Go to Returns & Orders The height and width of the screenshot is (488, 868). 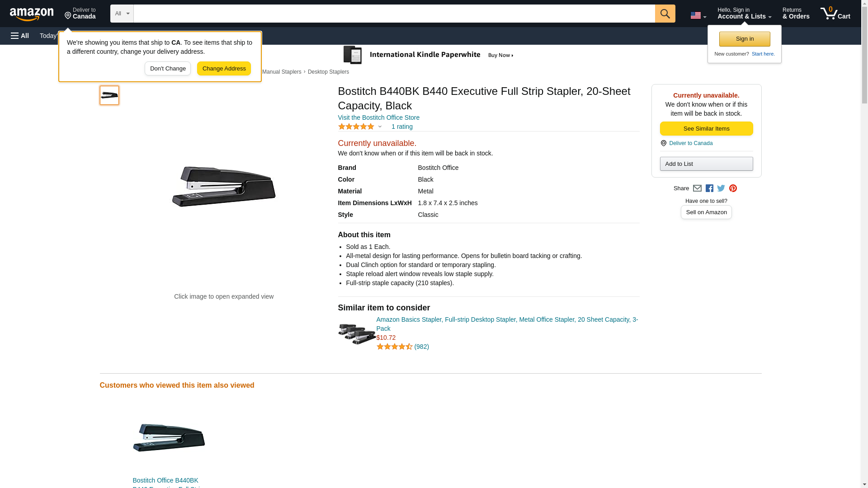(796, 14)
